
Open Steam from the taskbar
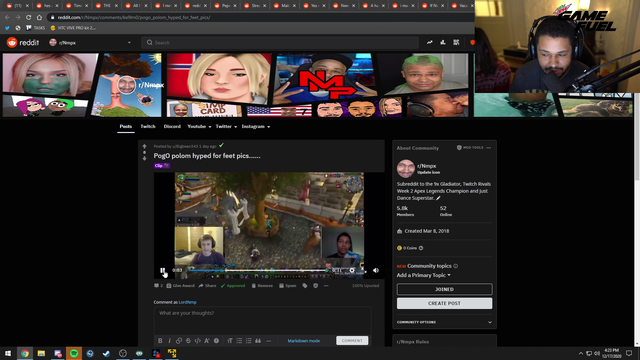[107, 353]
